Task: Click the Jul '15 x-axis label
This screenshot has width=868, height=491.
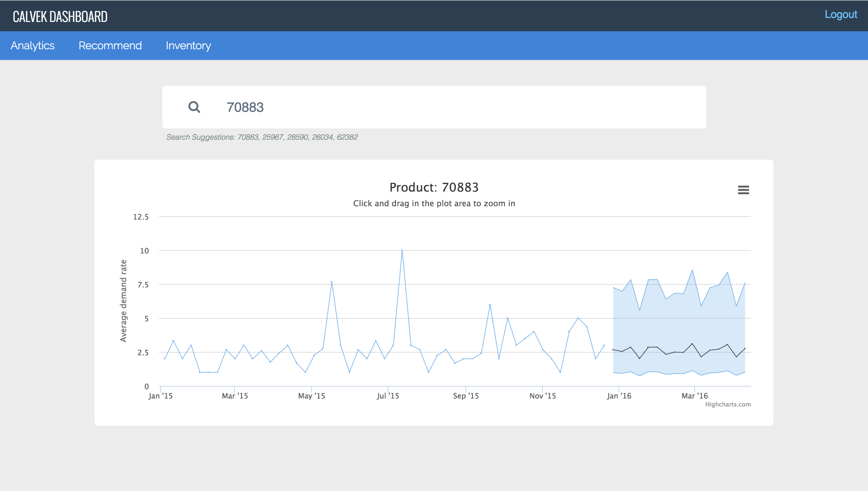Action: pos(388,396)
